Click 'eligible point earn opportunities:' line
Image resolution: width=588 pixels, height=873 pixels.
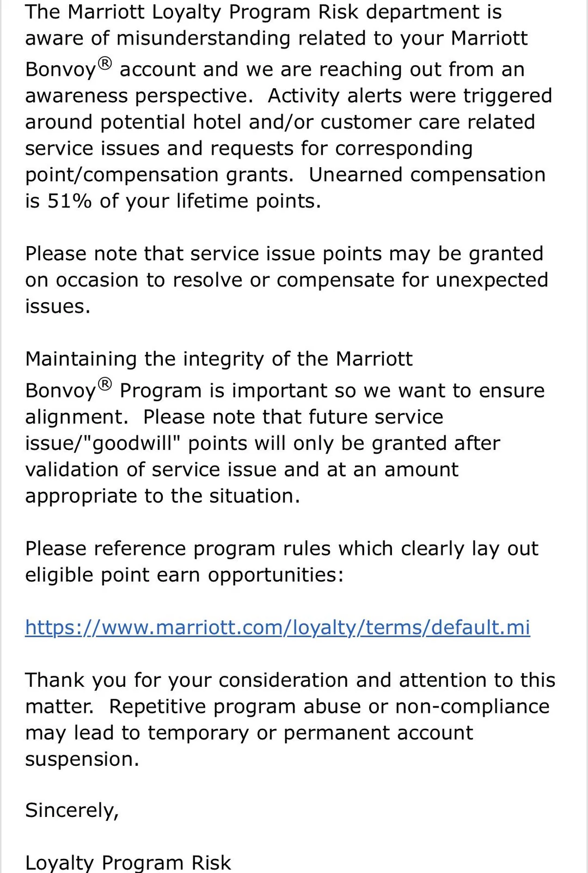tap(185, 575)
